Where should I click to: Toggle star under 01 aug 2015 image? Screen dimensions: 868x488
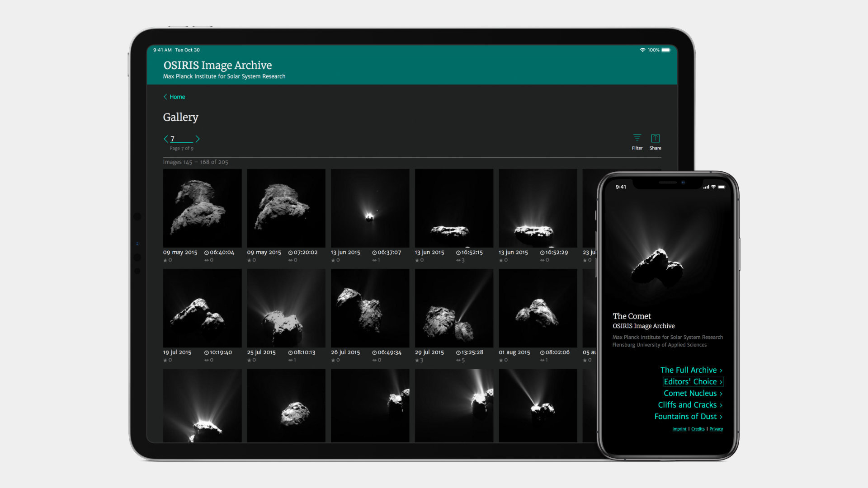[x=501, y=360]
